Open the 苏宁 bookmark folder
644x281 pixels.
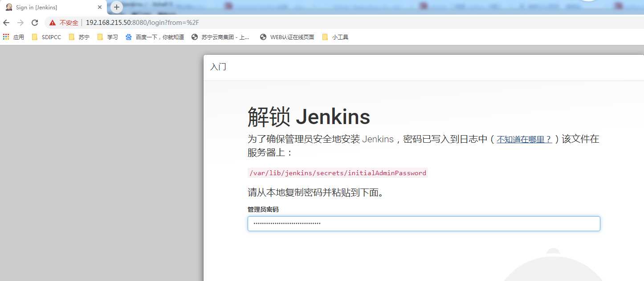(x=79, y=37)
